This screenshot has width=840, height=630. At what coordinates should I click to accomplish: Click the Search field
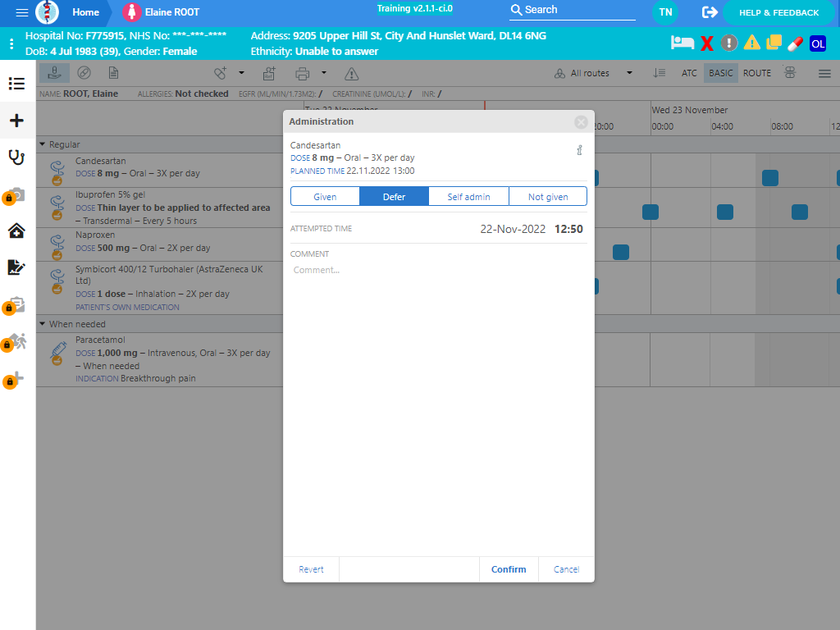(572, 10)
